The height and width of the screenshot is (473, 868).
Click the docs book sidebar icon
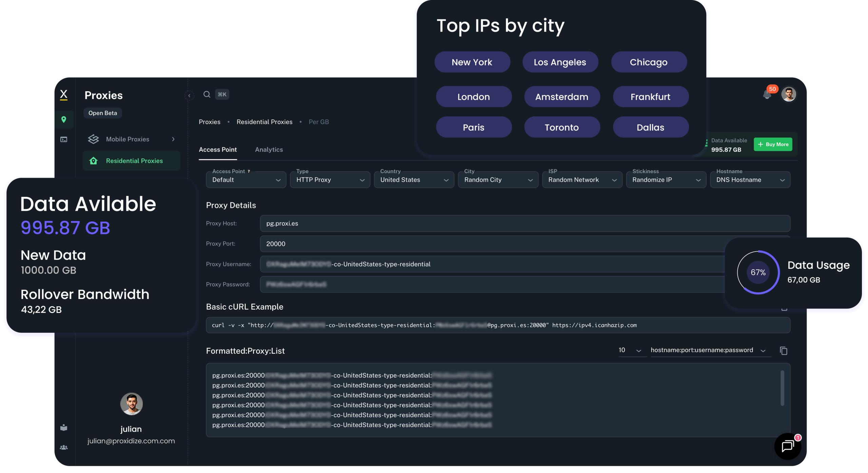click(64, 427)
